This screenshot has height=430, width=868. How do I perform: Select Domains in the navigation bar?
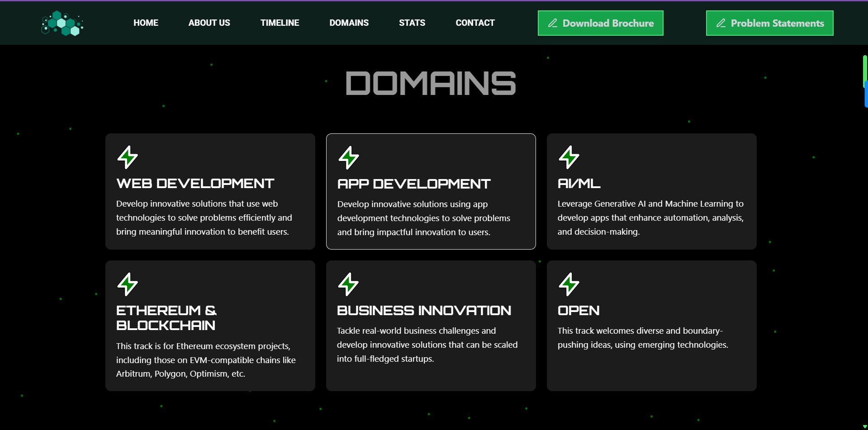pos(349,23)
